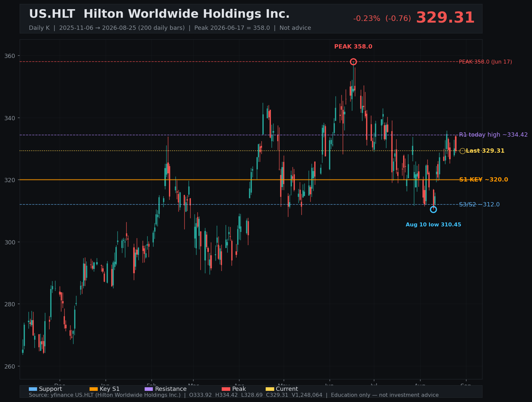
Task: Click the 'Peak 2026-06-17 = 358.0' subtitle text
Action: 232,28
